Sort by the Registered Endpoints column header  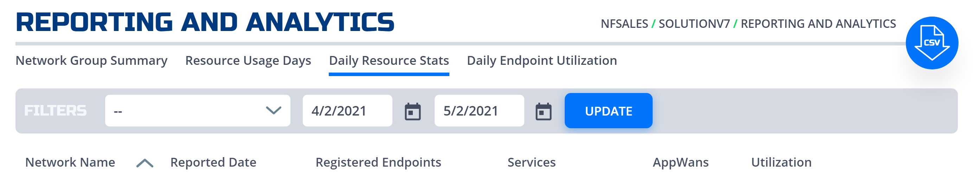[378, 162]
